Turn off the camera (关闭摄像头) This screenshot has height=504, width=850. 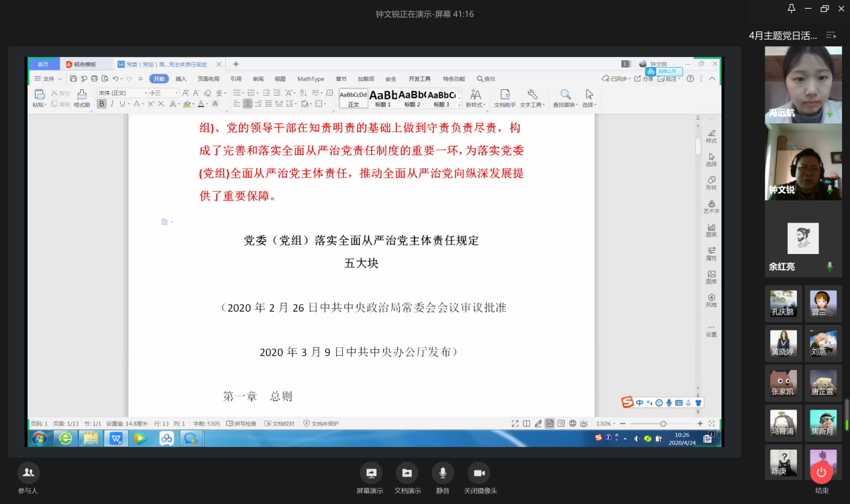(x=478, y=473)
